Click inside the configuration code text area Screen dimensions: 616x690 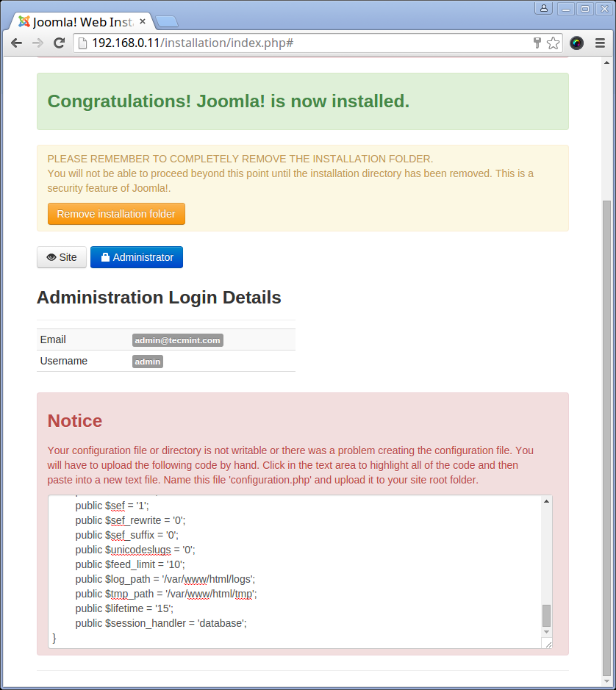295,572
